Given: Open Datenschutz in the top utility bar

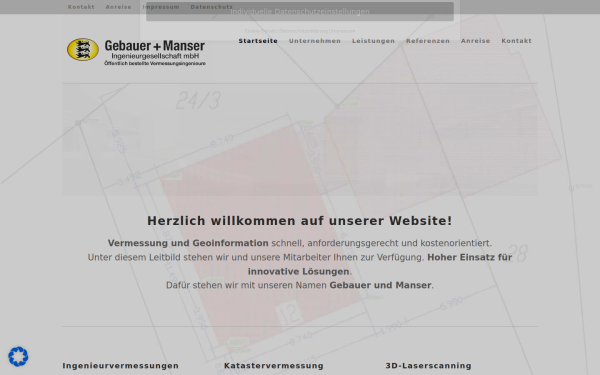Looking at the screenshot, I should (x=212, y=7).
